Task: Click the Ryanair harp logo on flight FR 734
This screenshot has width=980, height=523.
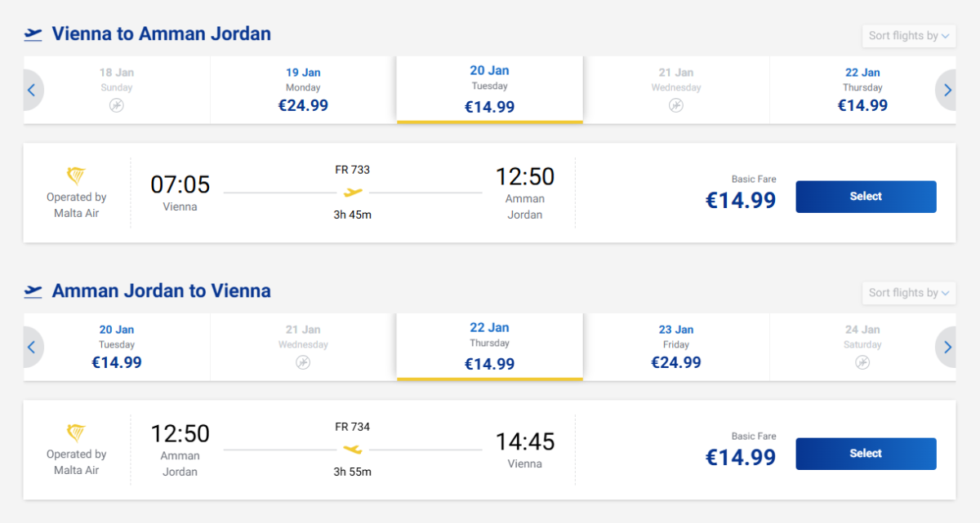Action: 76,432
